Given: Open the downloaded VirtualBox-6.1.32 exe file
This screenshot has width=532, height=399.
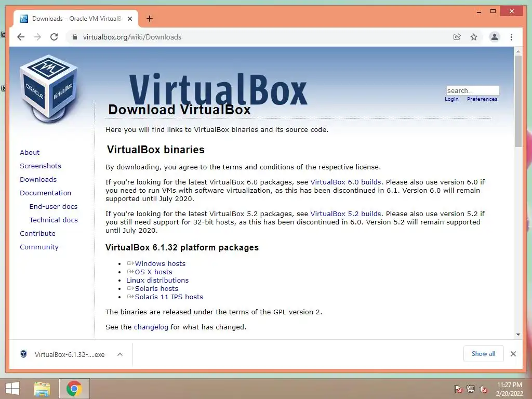Looking at the screenshot, I should (70, 354).
